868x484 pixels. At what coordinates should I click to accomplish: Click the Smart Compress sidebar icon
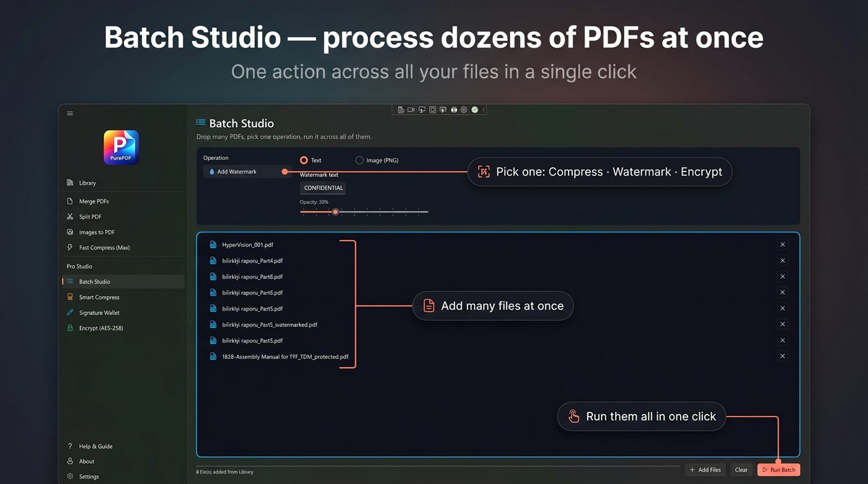(70, 297)
